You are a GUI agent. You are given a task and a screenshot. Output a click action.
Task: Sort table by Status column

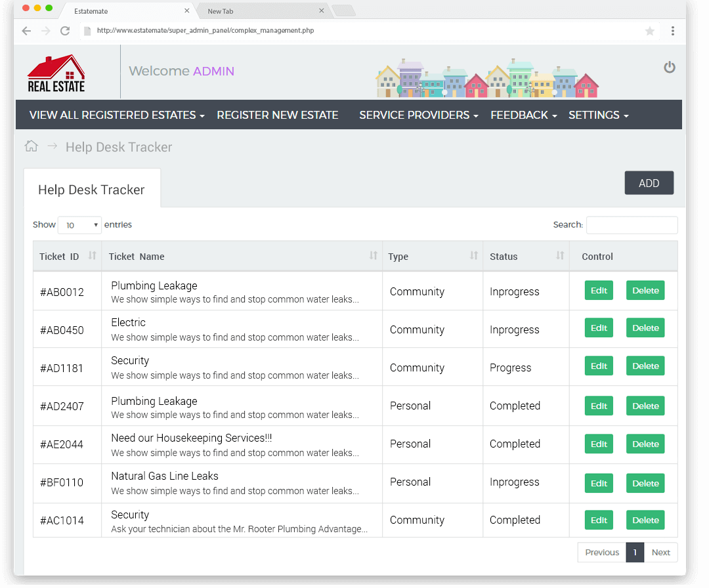point(559,256)
